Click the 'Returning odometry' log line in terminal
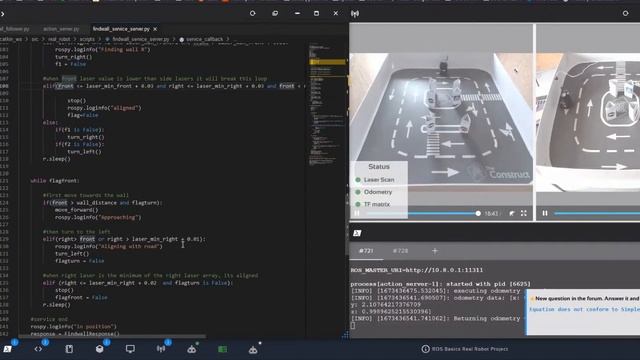This screenshot has height=360, width=640. pos(436,318)
